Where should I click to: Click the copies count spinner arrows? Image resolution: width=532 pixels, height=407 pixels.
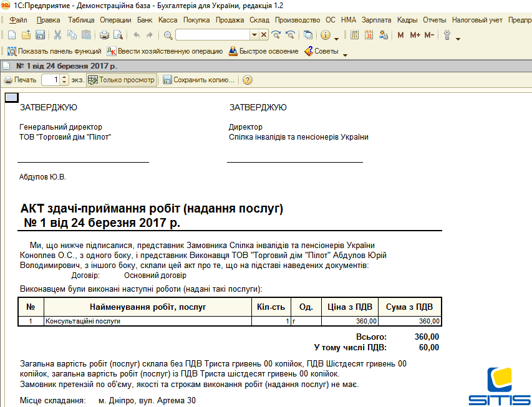pyautogui.click(x=64, y=80)
